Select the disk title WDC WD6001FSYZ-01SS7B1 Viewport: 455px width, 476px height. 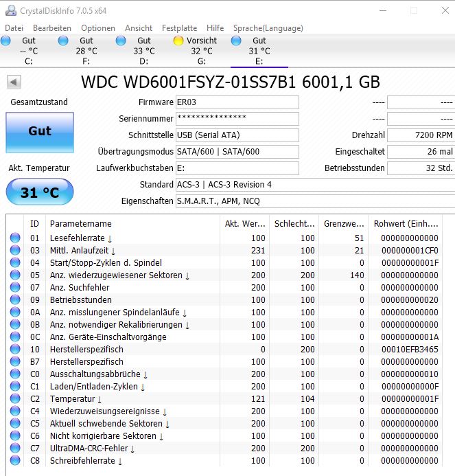(188, 82)
